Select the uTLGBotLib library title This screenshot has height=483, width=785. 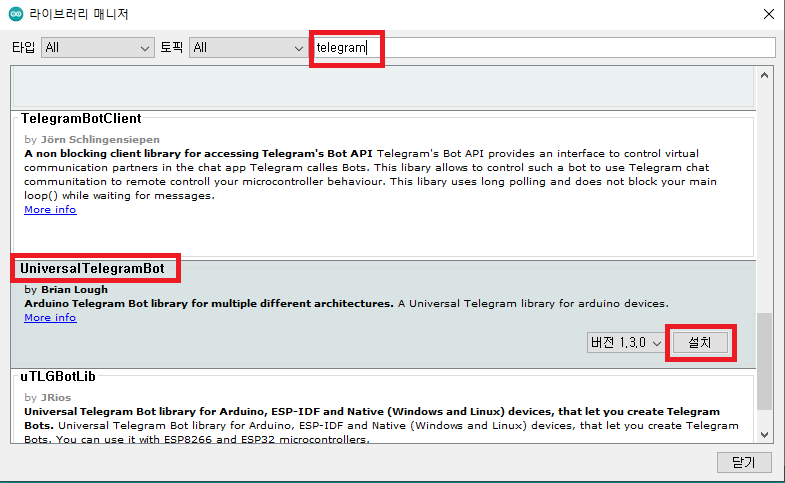coord(58,377)
